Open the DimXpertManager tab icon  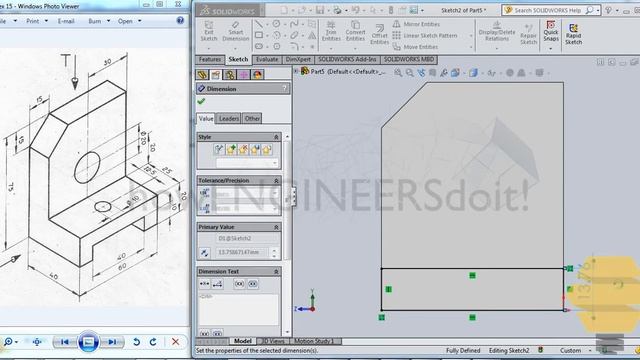tap(244, 75)
